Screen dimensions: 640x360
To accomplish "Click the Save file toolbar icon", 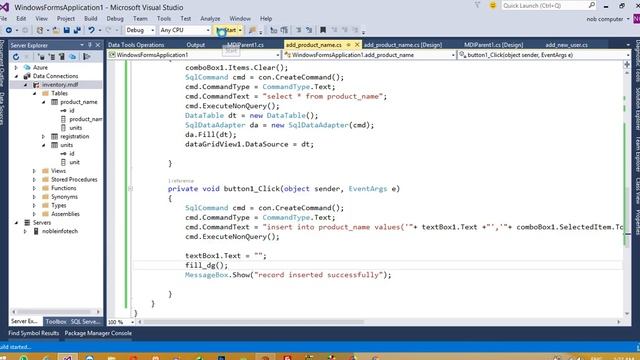I will 67,30.
